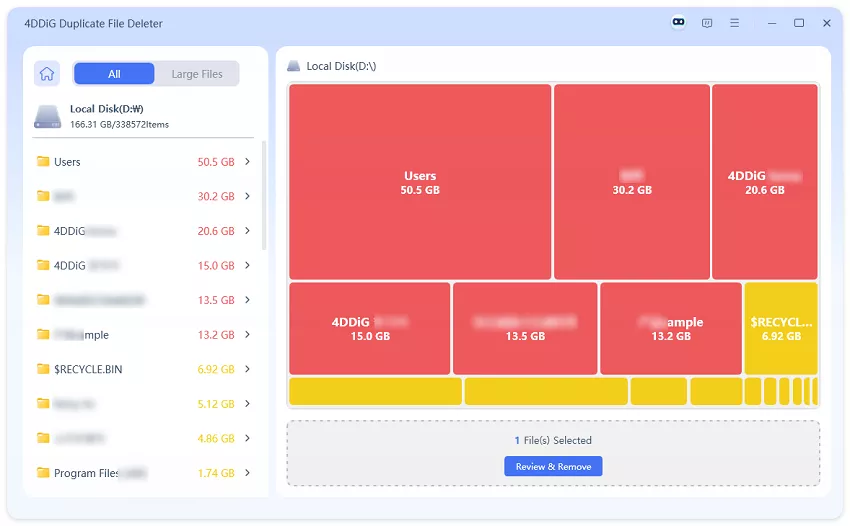Viewport: 850px width, 526px height.
Task: Expand the 13.2 GB folder chevron
Action: 247,335
